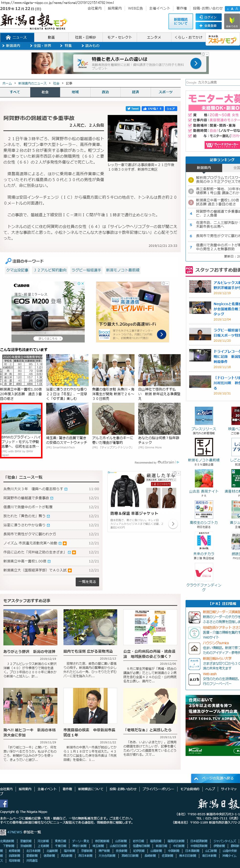Click the Google カスタム検索 search field

click(212, 82)
